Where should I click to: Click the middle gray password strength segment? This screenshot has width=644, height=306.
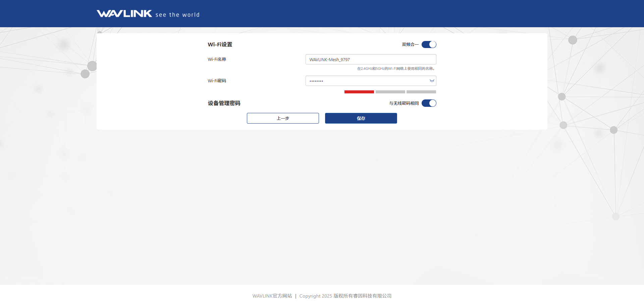coord(390,92)
